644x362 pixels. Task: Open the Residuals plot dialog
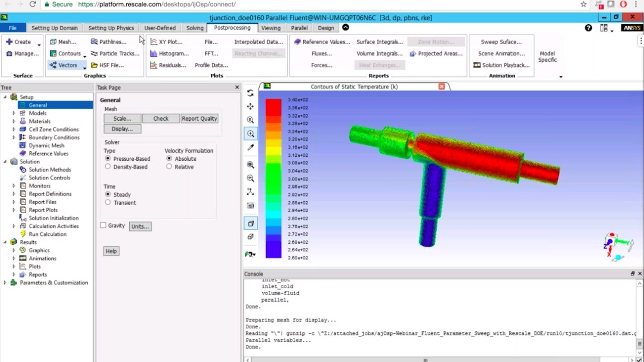tap(168, 65)
